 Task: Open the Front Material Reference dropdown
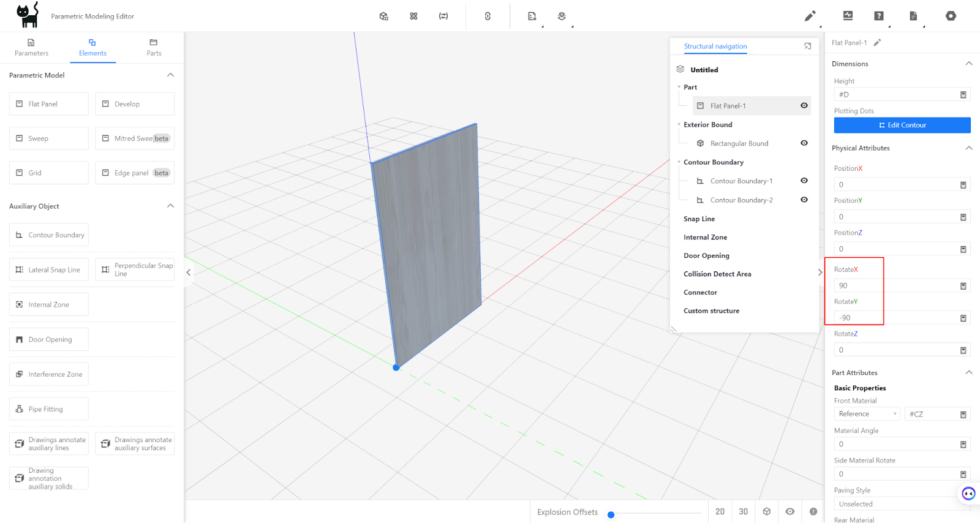[x=867, y=414]
